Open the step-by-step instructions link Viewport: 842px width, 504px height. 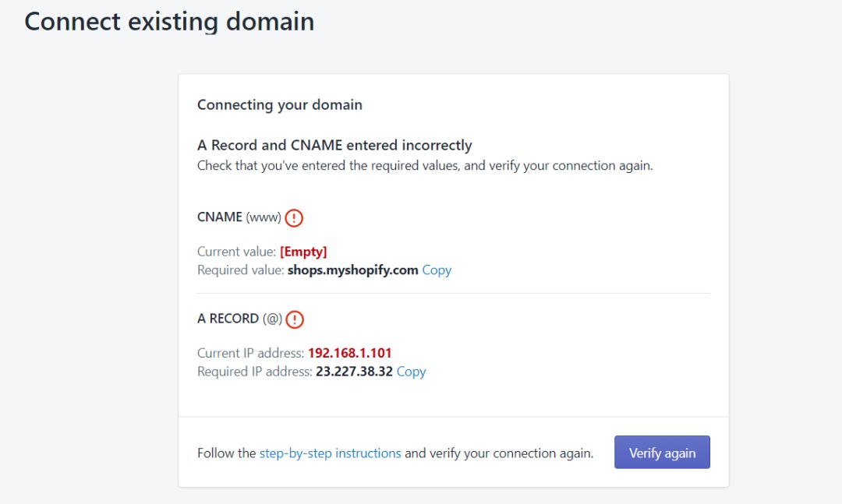330,453
